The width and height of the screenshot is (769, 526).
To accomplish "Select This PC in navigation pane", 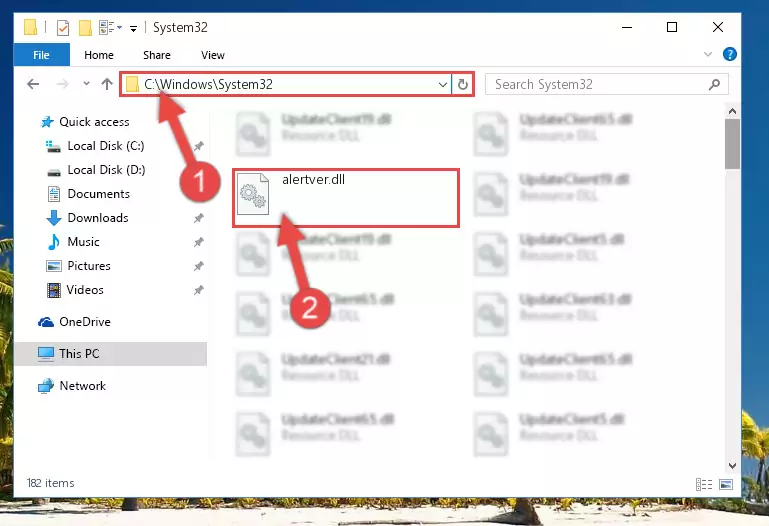I will (79, 353).
